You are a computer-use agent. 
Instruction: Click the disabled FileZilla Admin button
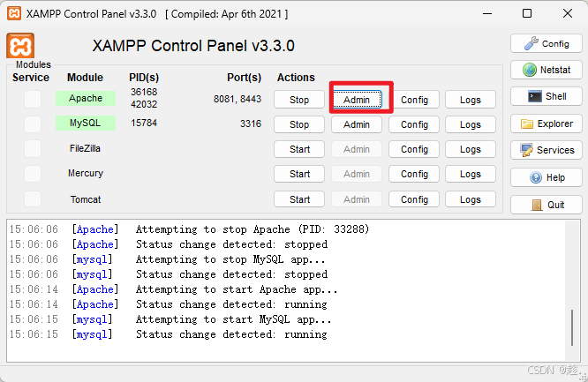point(357,149)
